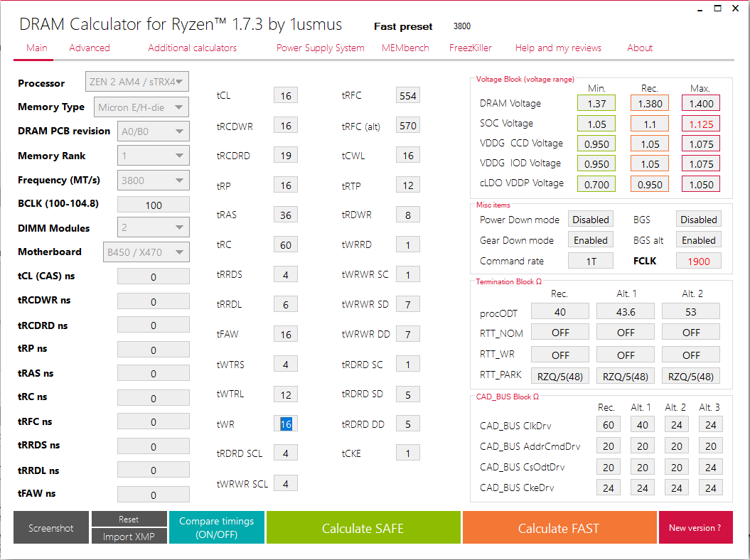This screenshot has height=560, width=750.
Task: Click the tCL (CAS) ns field
Action: click(153, 277)
